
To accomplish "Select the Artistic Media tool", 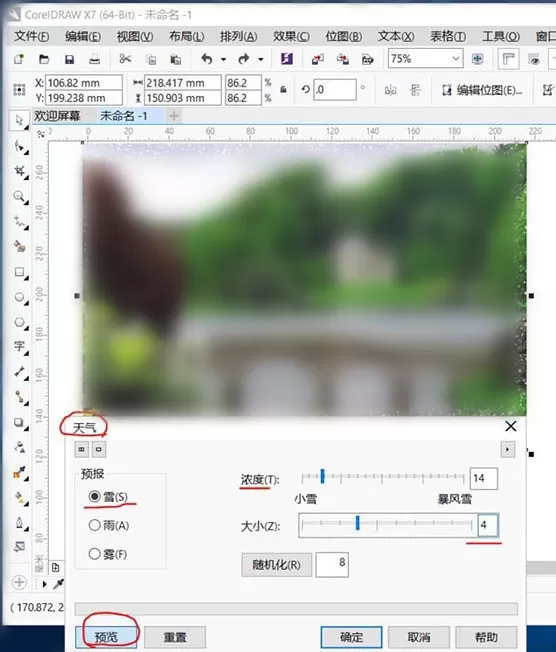I will (x=19, y=246).
